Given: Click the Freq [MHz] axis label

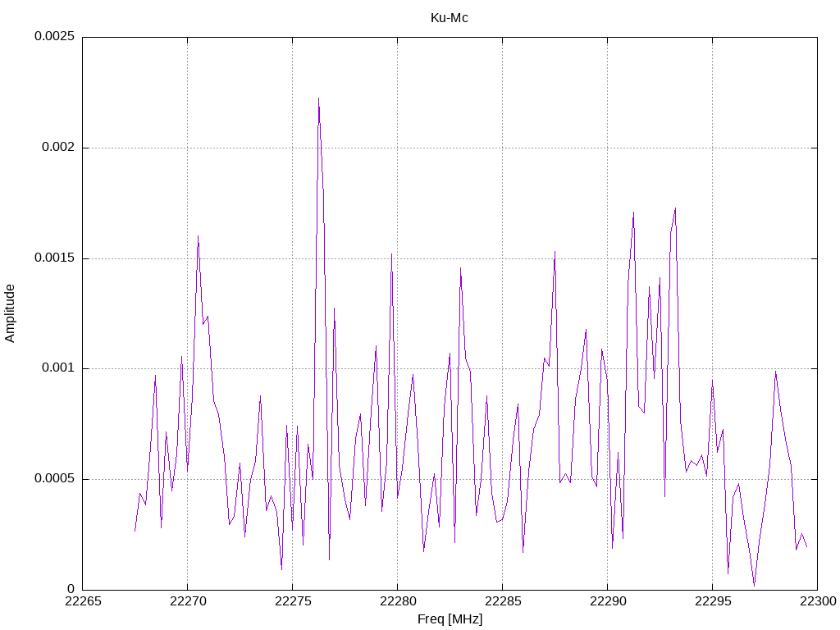Looking at the screenshot, I should [450, 619].
